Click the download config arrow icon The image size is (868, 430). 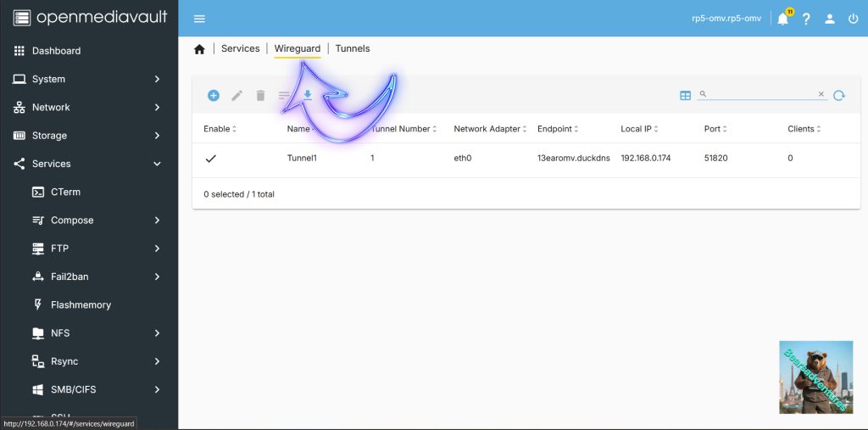308,96
